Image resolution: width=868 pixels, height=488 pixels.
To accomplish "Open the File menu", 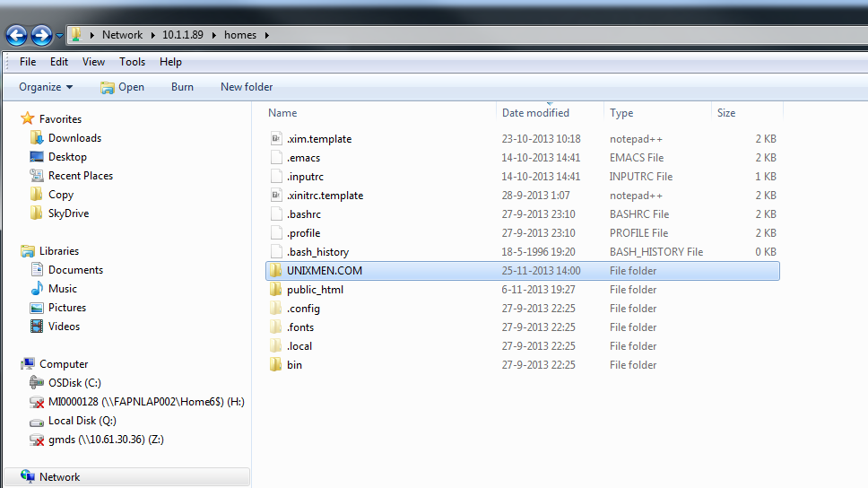I will (x=28, y=62).
